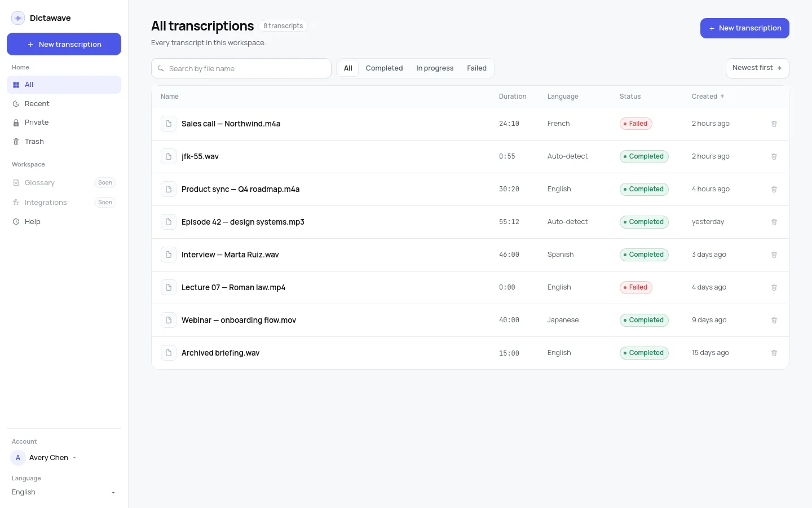Sort by the Created column header

pos(708,97)
